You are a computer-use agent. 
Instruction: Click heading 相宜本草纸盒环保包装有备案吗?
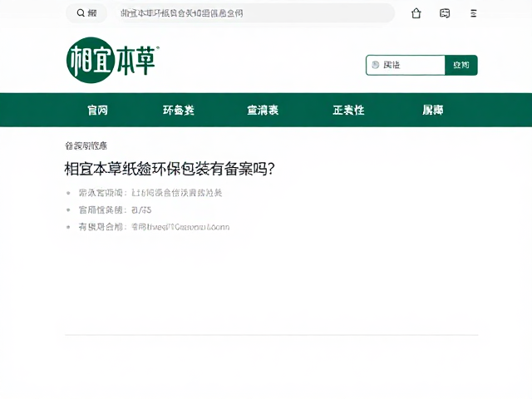tap(170, 169)
